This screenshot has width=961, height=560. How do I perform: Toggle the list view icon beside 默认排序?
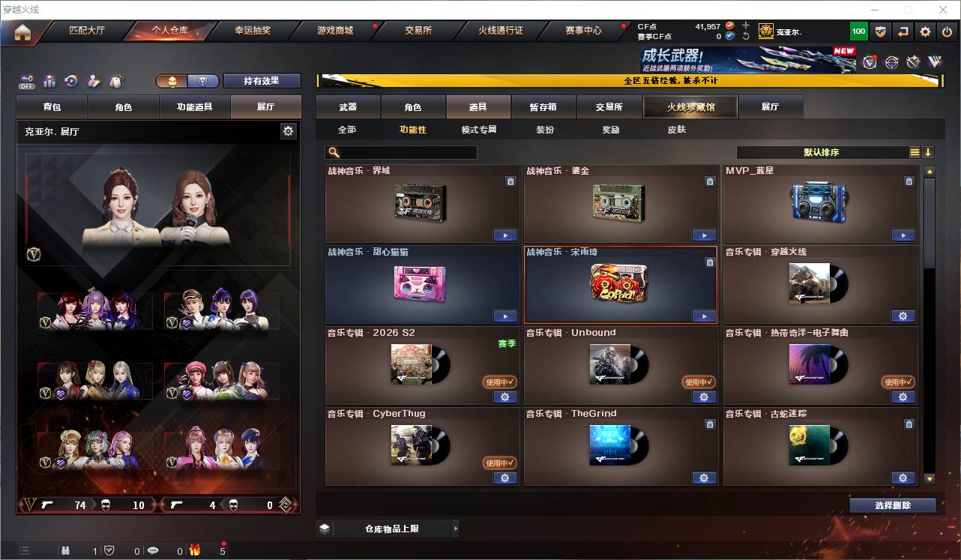pyautogui.click(x=914, y=151)
